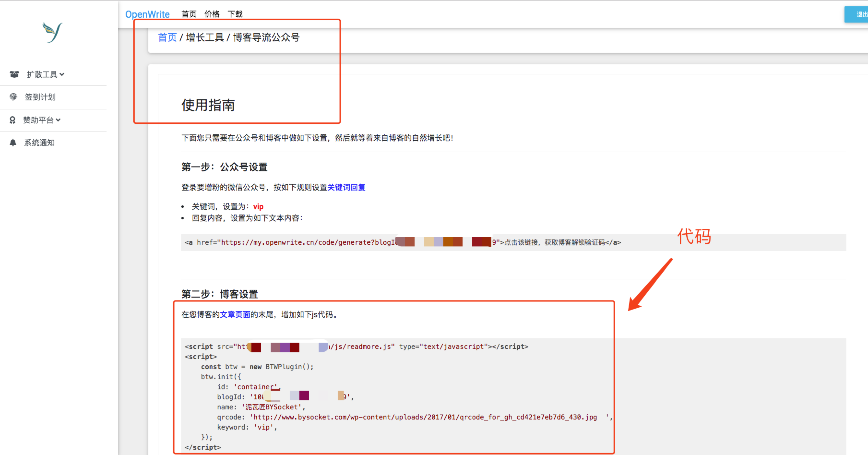Click the 文章页面 hyperlink
Screen dimensions: 868x455
pos(235,314)
